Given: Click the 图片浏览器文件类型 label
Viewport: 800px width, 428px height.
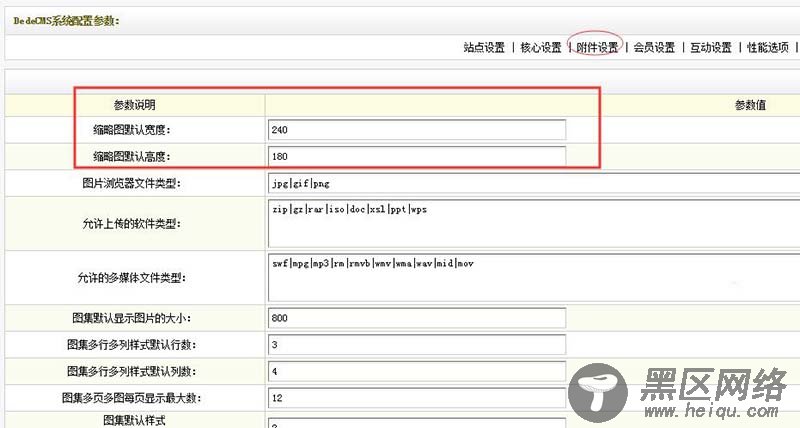Looking at the screenshot, I should tap(132, 183).
